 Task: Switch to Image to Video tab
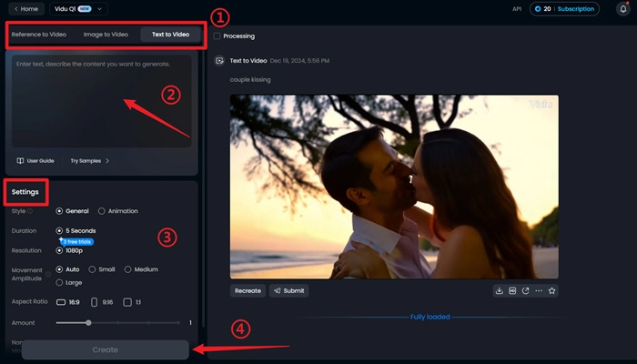[x=106, y=35]
